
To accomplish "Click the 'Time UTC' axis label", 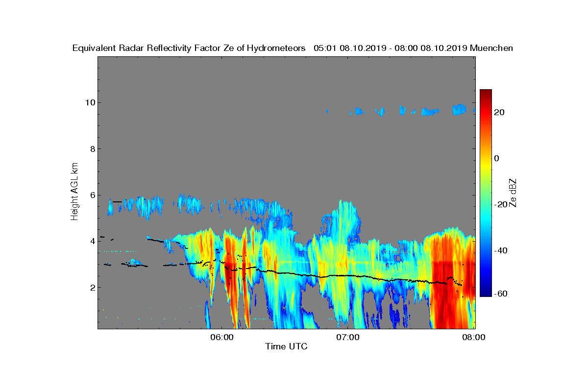I will tap(286, 346).
